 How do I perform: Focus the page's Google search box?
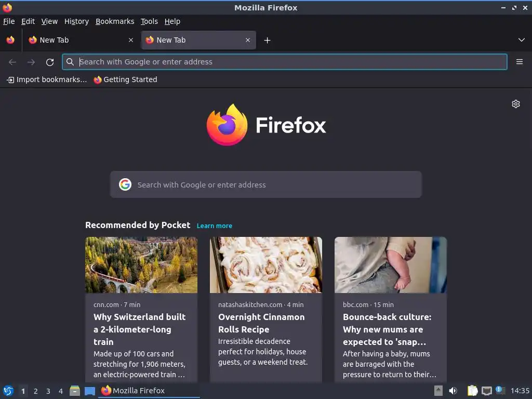click(265, 184)
